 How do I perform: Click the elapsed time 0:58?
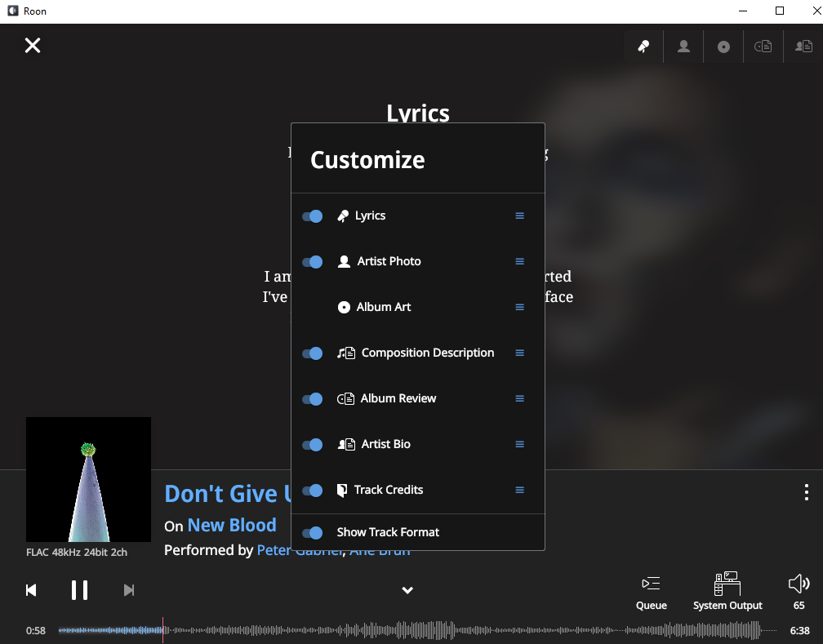tap(36, 630)
